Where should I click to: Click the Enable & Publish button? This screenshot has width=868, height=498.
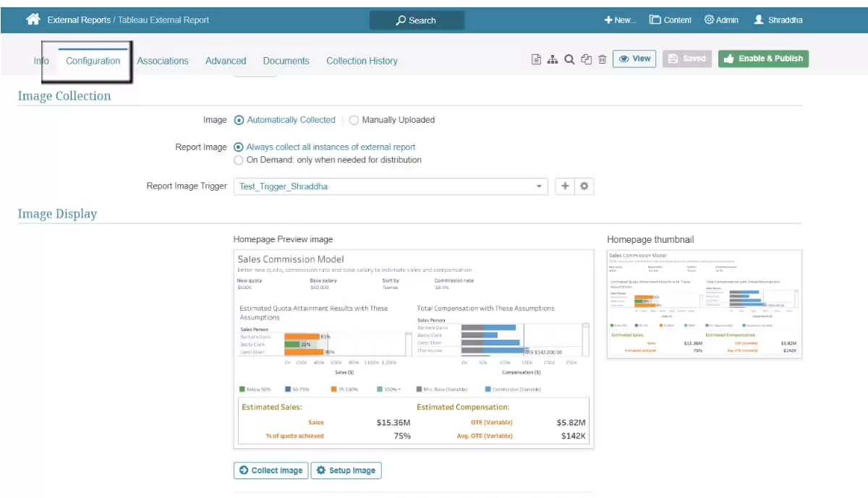point(763,59)
